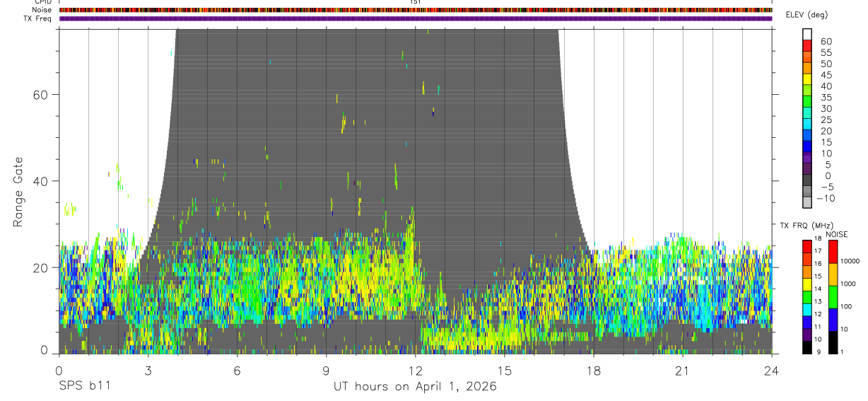868x401 pixels.
Task: Click the −10 value on ELEV scale
Action: pyautogui.click(x=825, y=198)
